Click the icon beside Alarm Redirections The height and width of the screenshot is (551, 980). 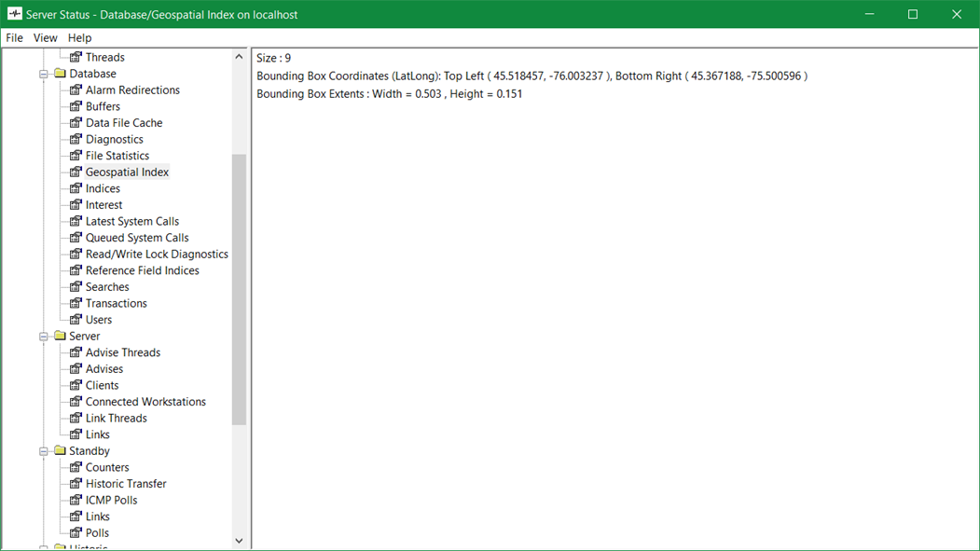(x=76, y=90)
